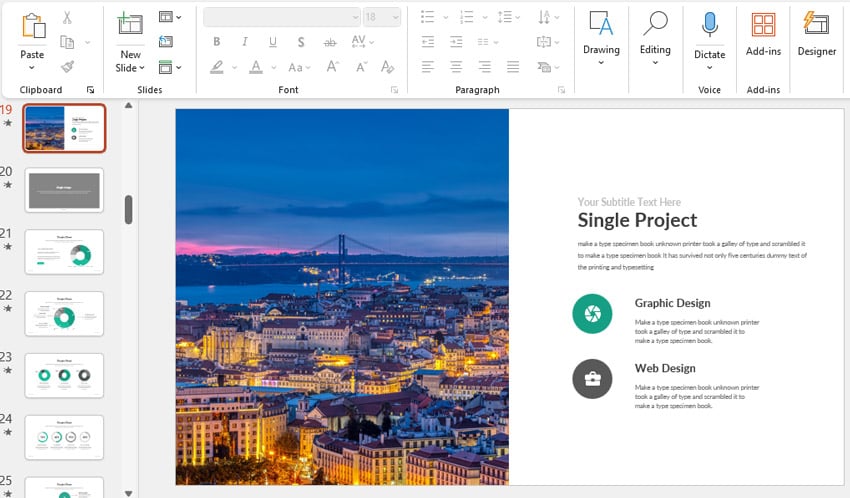The image size is (850, 498).
Task: Toggle Bold formatting
Action: coord(216,42)
